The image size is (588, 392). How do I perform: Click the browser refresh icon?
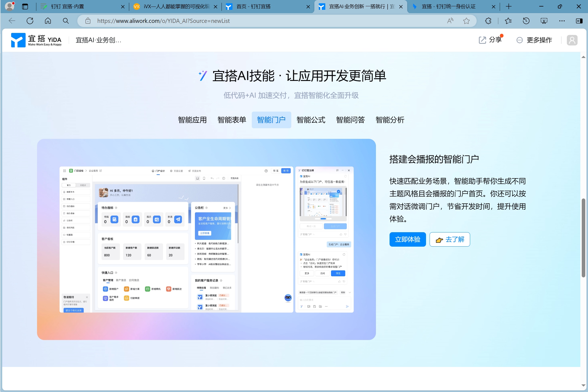(30, 21)
